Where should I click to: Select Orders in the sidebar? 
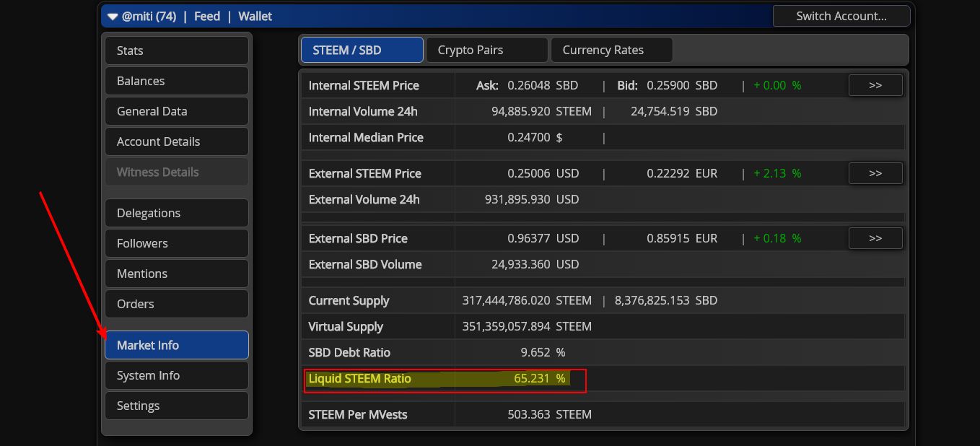[177, 304]
